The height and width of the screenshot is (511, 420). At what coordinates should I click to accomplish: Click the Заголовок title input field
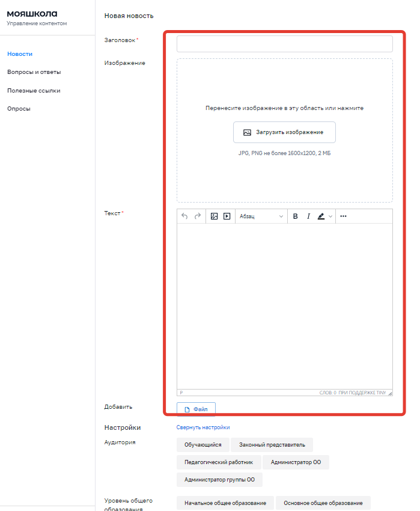pyautogui.click(x=284, y=44)
